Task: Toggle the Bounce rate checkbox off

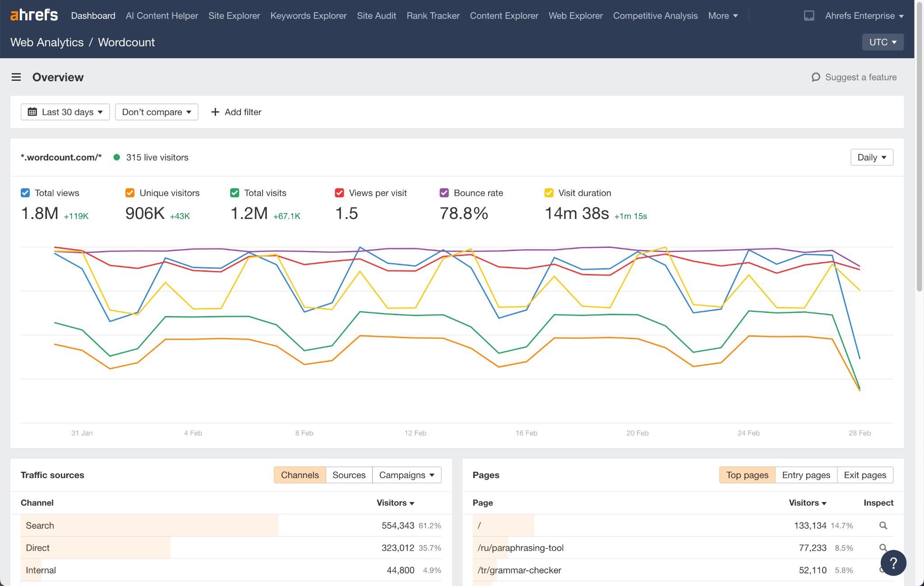Action: point(445,193)
